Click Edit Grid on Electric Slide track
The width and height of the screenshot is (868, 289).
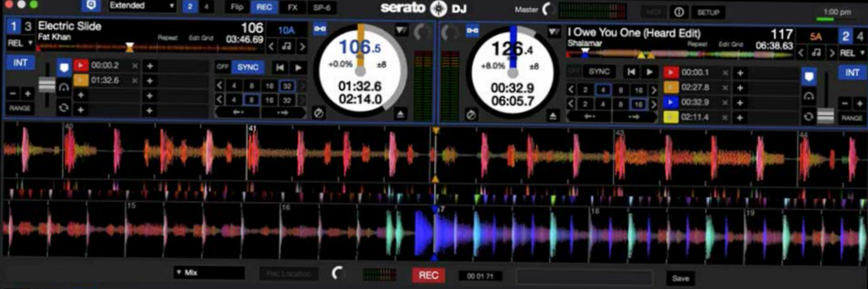coord(201,38)
